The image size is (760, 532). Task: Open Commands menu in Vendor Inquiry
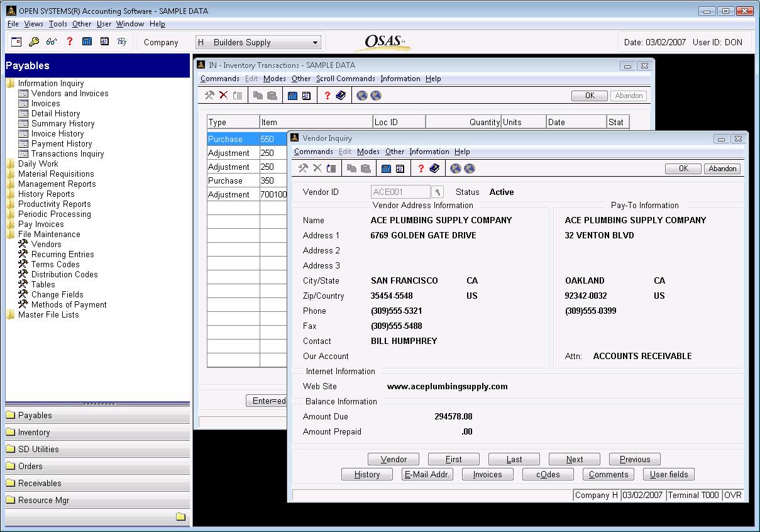tap(313, 152)
